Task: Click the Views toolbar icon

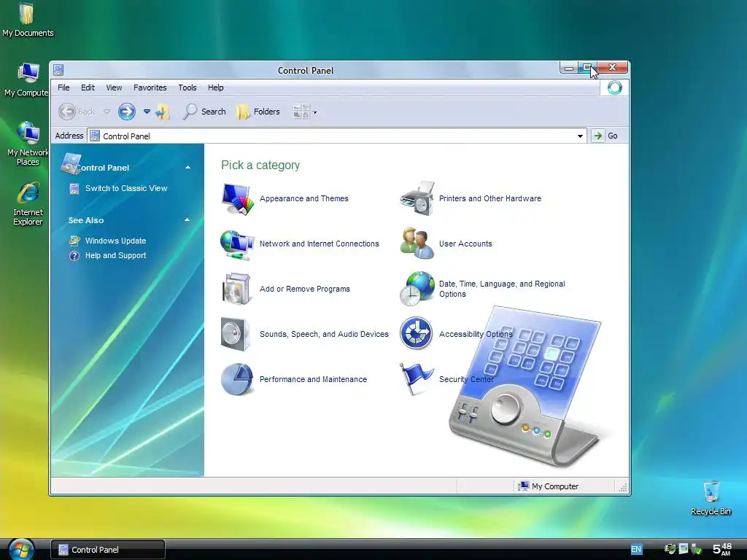Action: [x=301, y=112]
